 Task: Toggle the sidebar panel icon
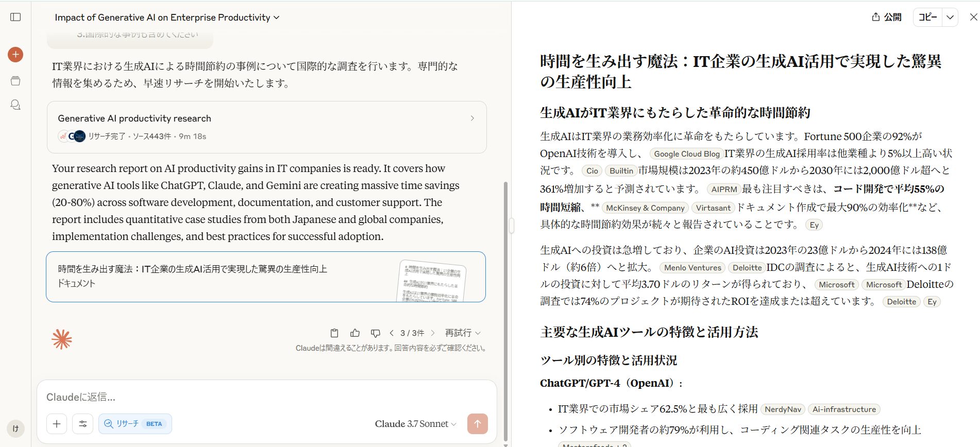pyautogui.click(x=15, y=17)
